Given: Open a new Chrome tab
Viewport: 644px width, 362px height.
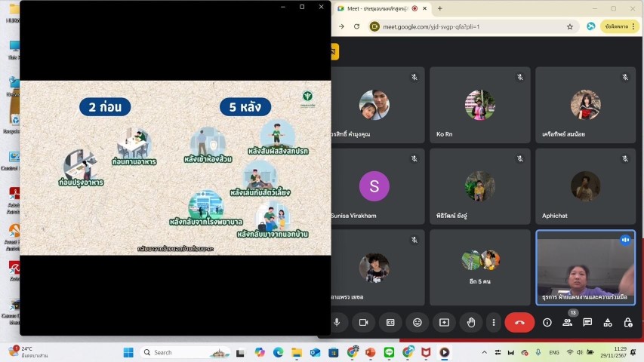Looking at the screenshot, I should 440,8.
